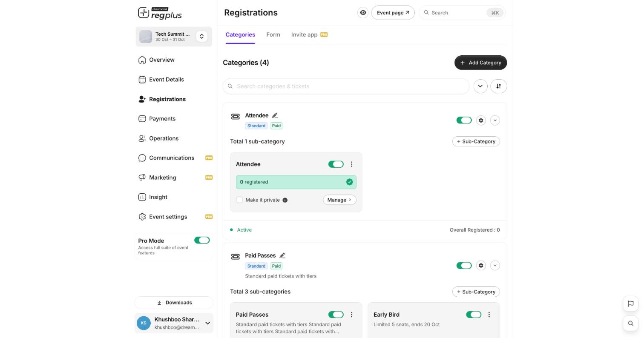This screenshot has height=338, width=644.
Task: Open the Invite app tab
Action: pyautogui.click(x=309, y=35)
